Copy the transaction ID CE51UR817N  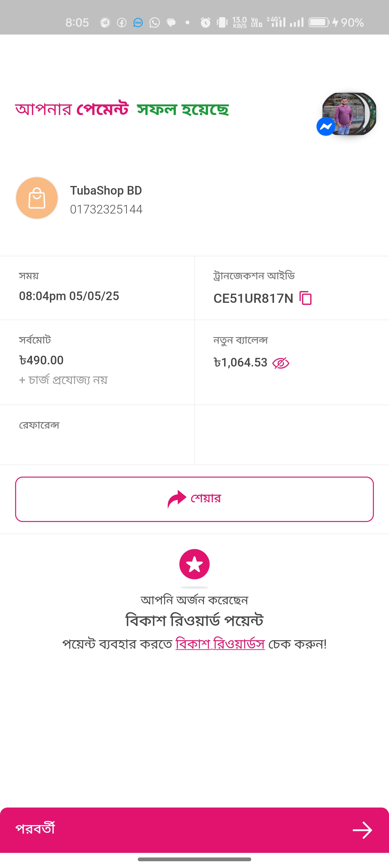click(306, 298)
